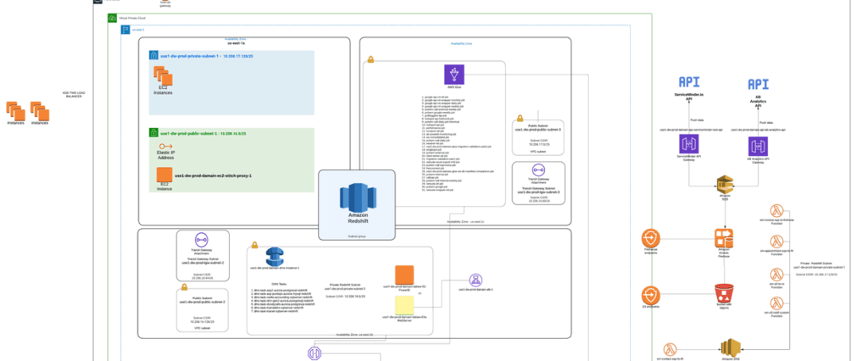Click the sm-invoice-sqs-to-firehose Lambda icon
This screenshot has height=361, width=868.
click(x=776, y=210)
